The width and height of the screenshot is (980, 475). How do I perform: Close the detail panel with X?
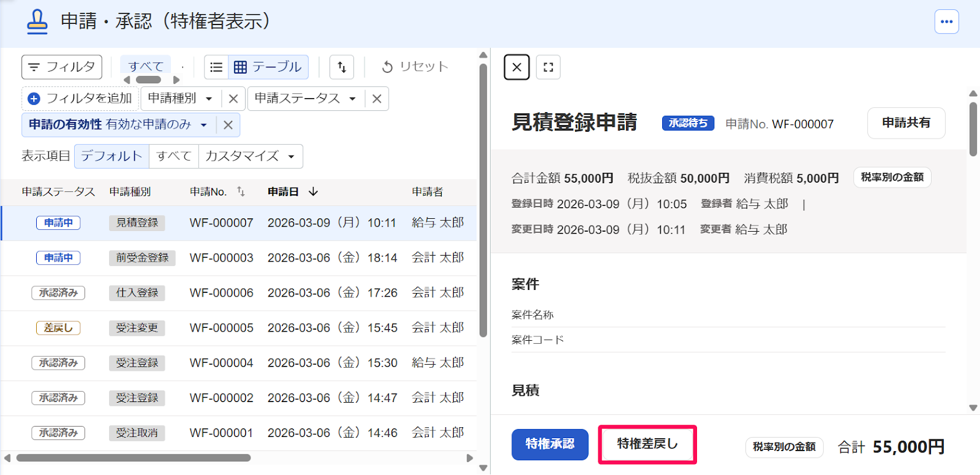(x=517, y=67)
